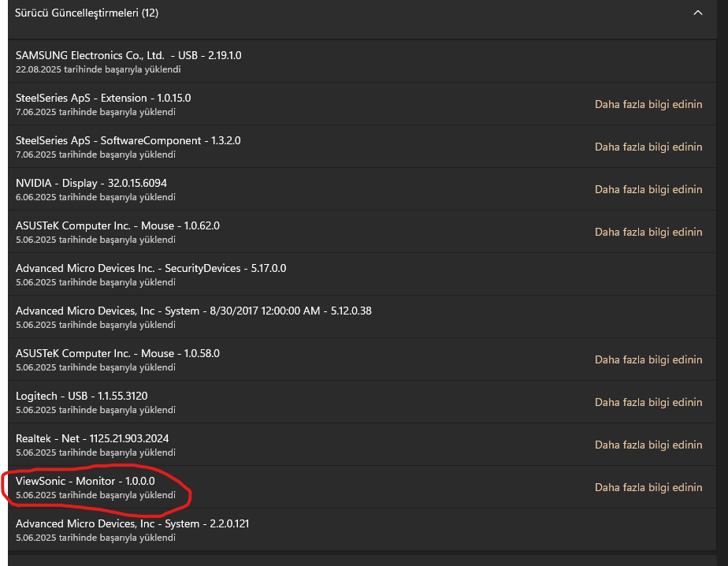Select ASUSTeK Computer Inc. Mouse 1.0.58.0 entry

[362, 359]
